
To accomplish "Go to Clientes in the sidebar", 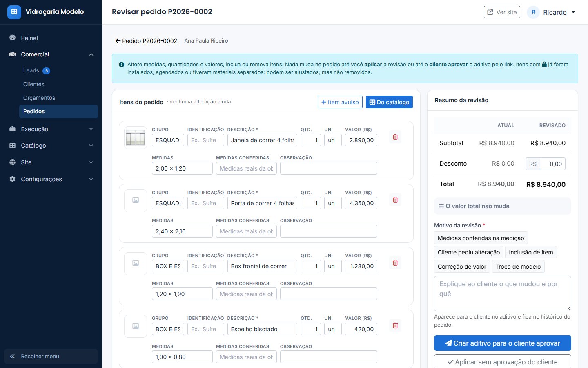I will point(58,84).
